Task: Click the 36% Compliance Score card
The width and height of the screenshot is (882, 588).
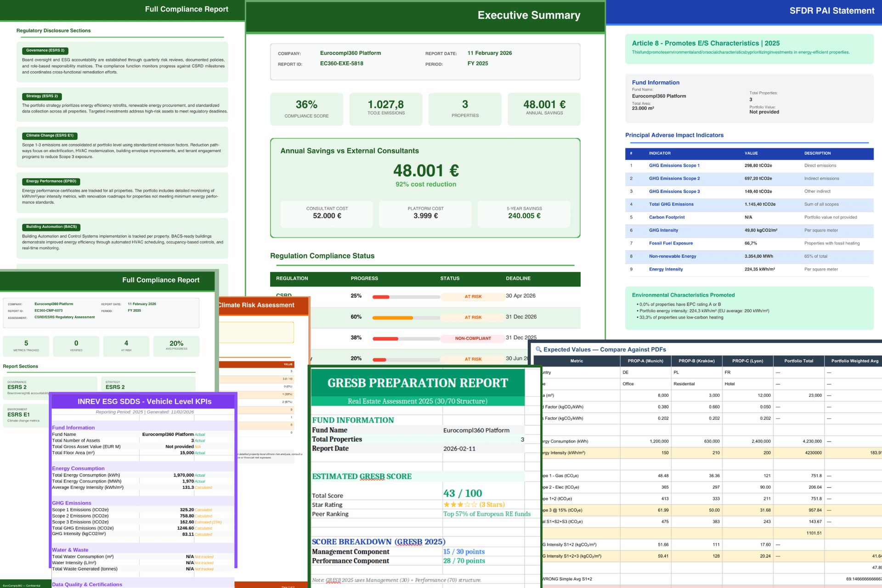Action: 306,109
